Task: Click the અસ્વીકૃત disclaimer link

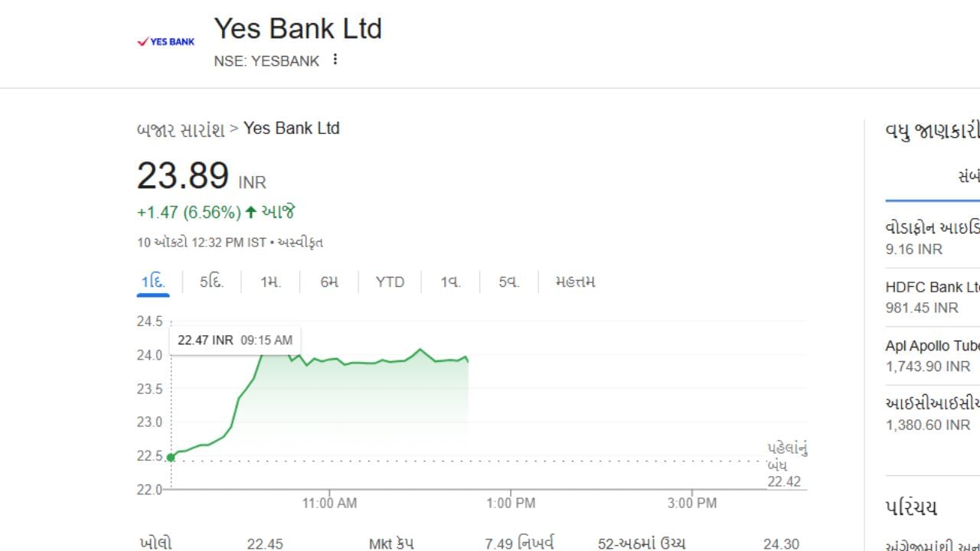Action: point(299,243)
